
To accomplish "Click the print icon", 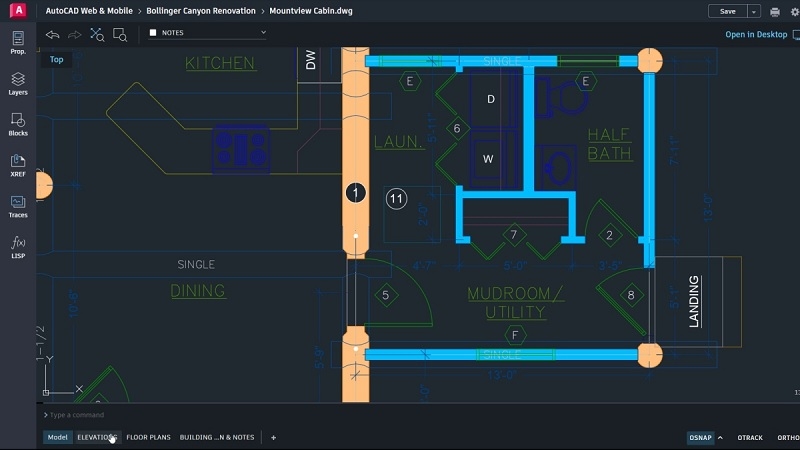I will pos(774,12).
